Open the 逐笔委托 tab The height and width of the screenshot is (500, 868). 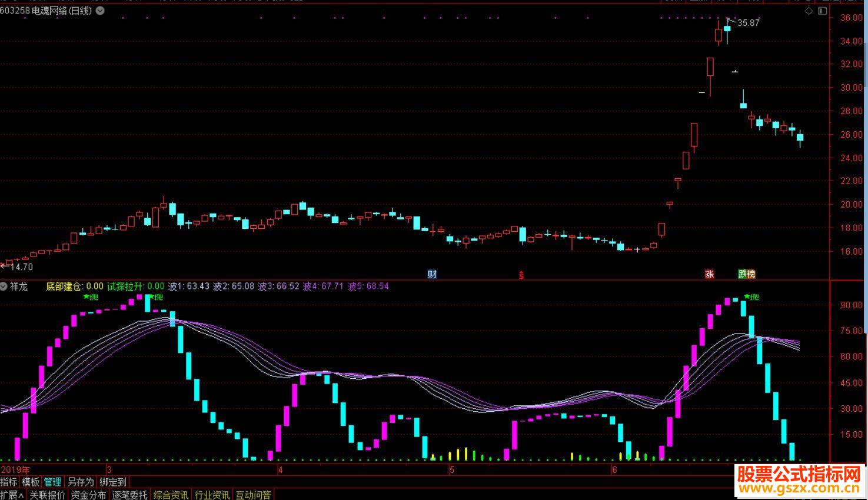click(130, 495)
